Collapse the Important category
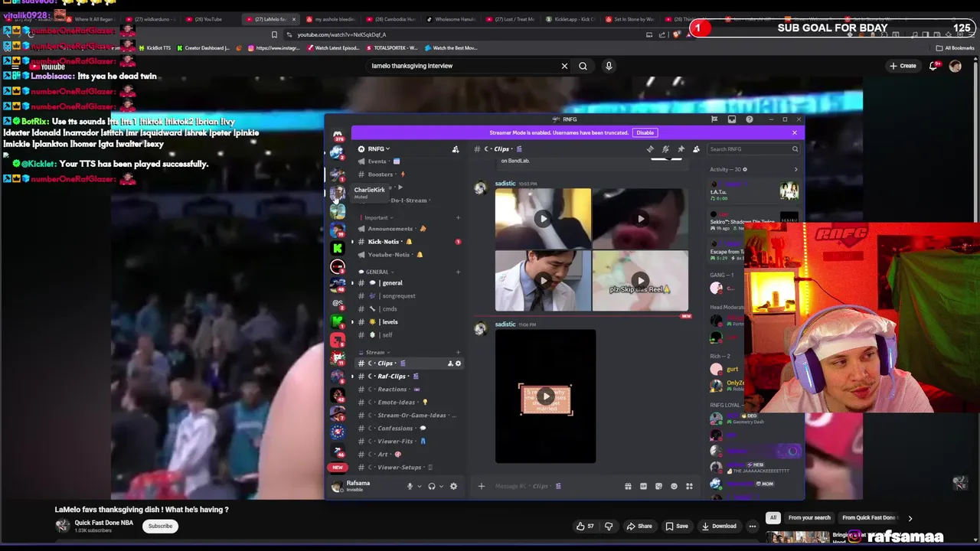 pyautogui.click(x=375, y=217)
